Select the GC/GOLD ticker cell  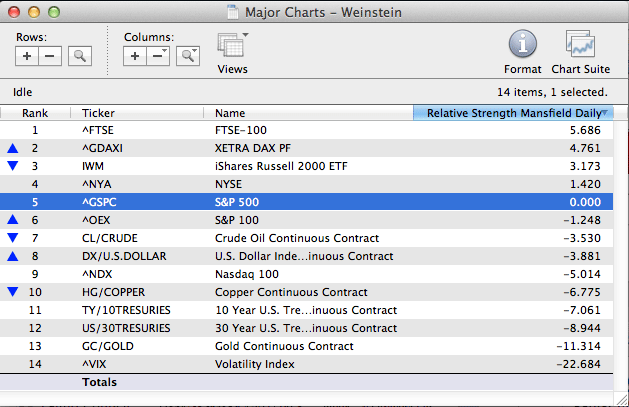(108, 346)
